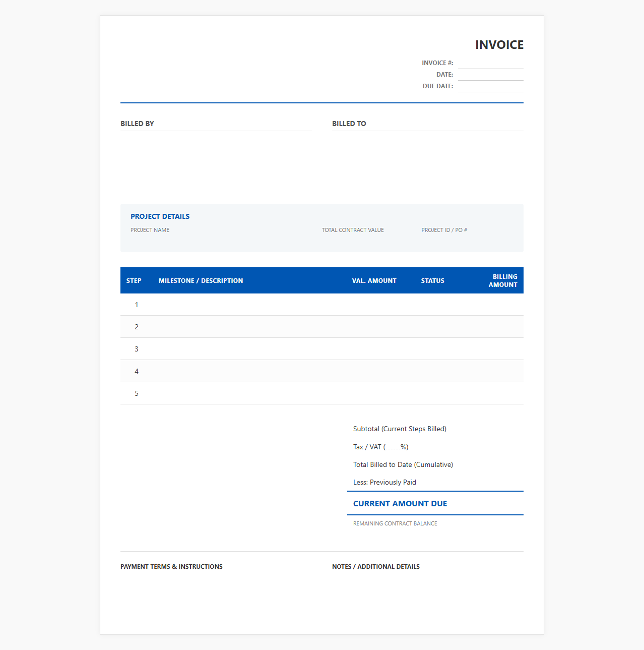Click the 'INVOICE #:' label

437,63
